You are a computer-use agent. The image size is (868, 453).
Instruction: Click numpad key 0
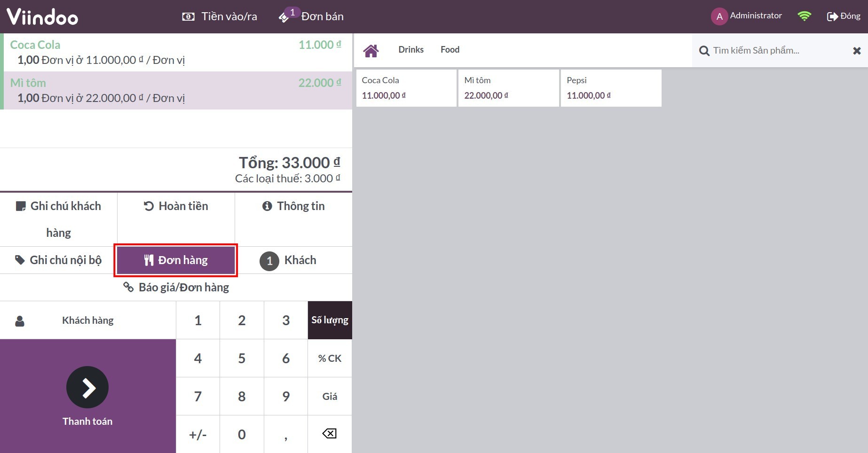tap(242, 434)
